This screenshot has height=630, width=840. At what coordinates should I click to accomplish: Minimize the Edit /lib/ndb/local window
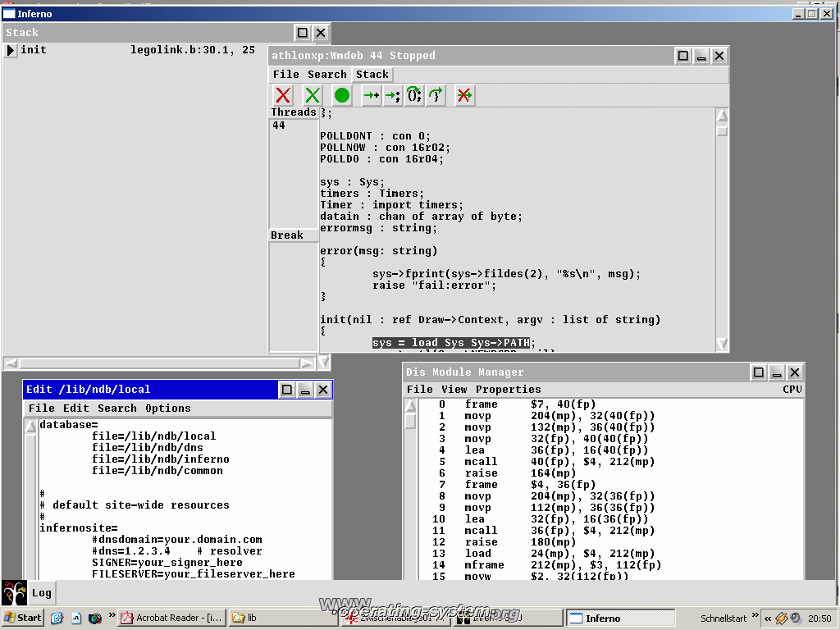point(305,390)
